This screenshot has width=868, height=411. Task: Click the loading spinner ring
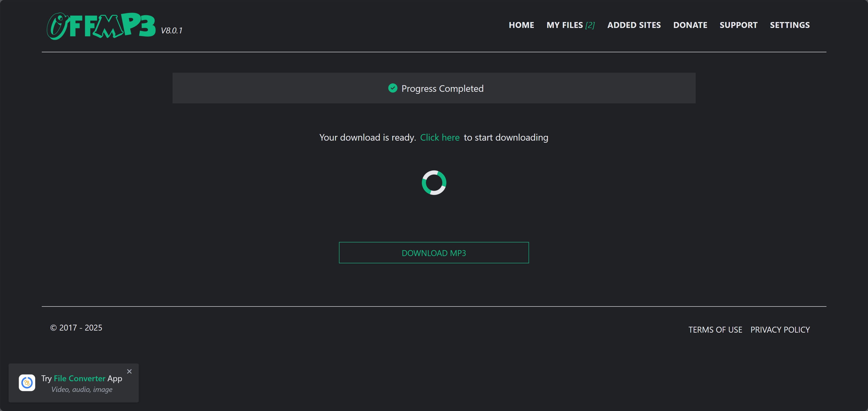pyautogui.click(x=434, y=182)
